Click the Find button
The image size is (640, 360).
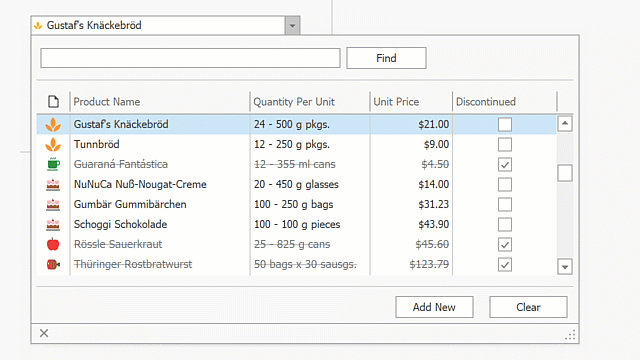click(x=387, y=58)
